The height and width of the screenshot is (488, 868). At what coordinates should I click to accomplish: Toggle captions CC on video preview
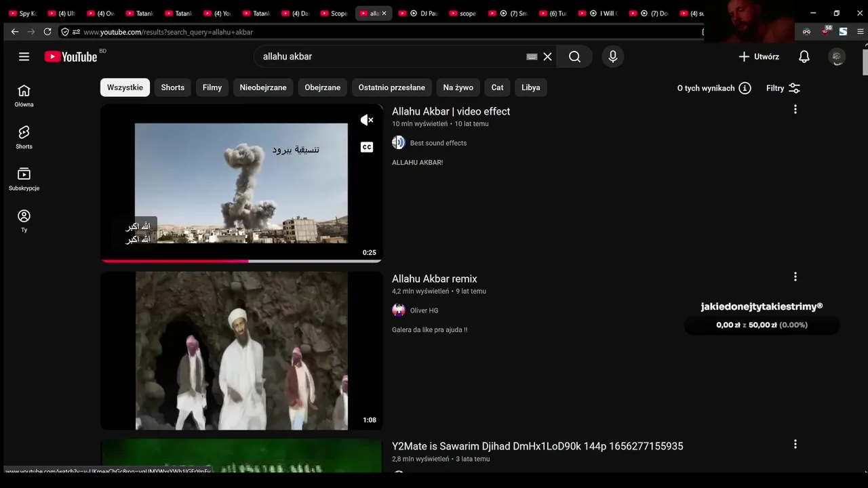click(x=367, y=147)
